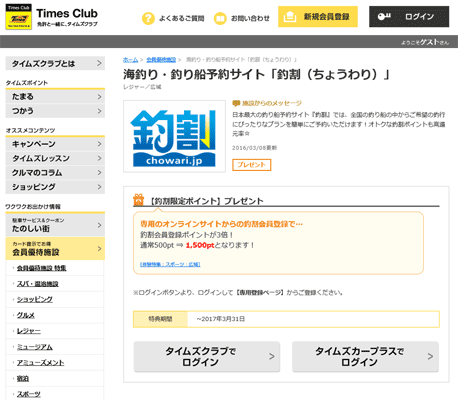Open ショッピング sidebar menu item

[x=55, y=187]
